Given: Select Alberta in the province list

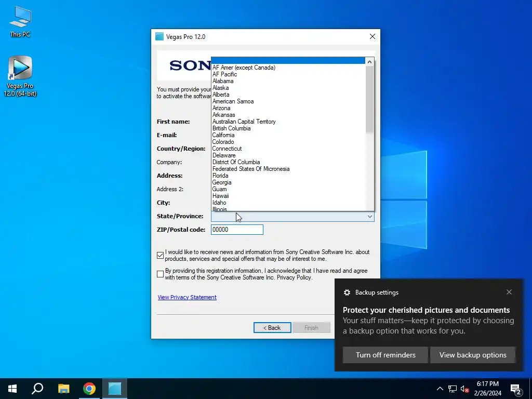Looking at the screenshot, I should (x=288, y=95).
